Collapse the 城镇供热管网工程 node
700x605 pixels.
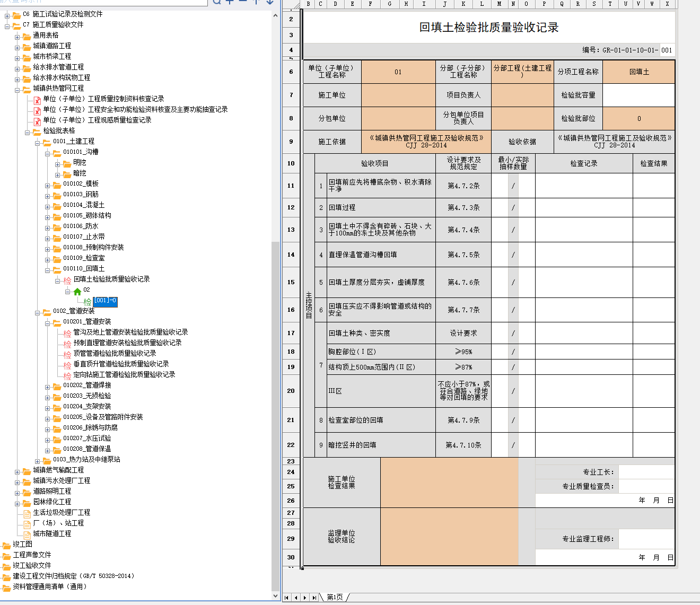pos(17,90)
